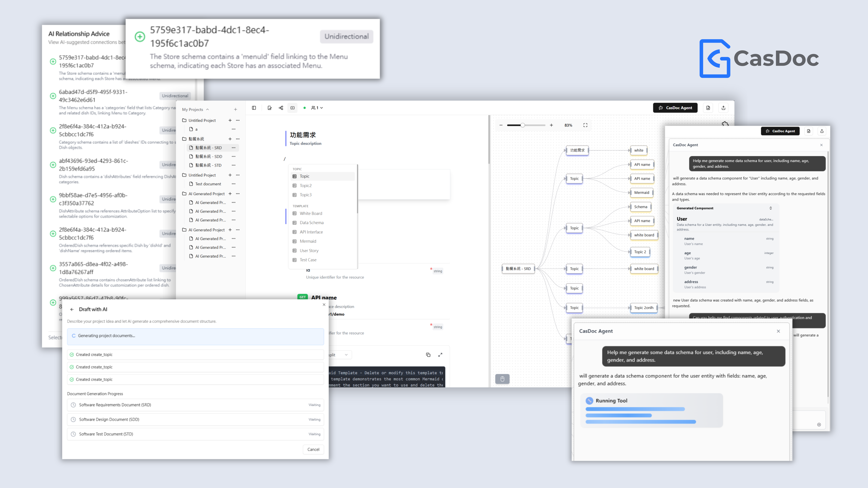The height and width of the screenshot is (488, 868).
Task: Select Topic2 in the slash menu
Action: point(322,186)
